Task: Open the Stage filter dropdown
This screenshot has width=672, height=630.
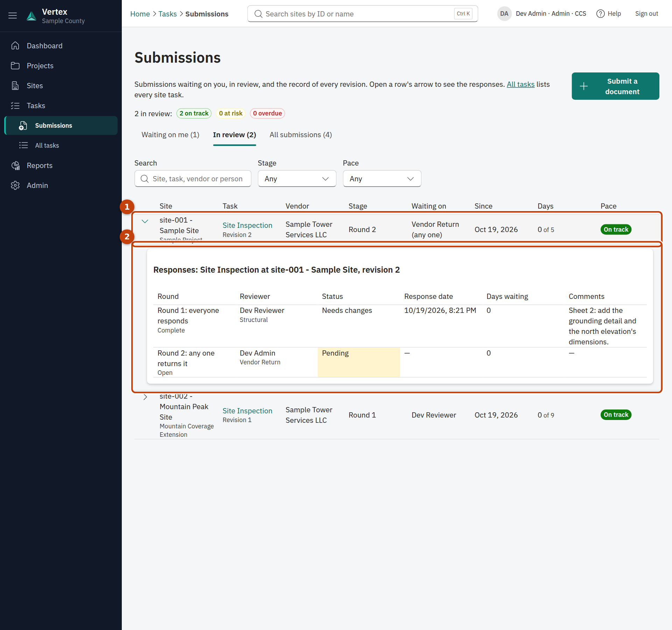Action: [297, 179]
